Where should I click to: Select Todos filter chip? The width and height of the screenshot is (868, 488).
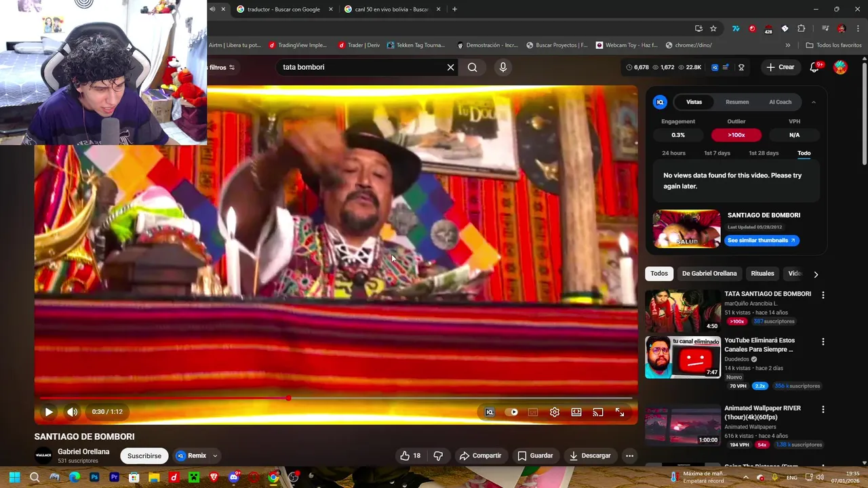coord(659,274)
